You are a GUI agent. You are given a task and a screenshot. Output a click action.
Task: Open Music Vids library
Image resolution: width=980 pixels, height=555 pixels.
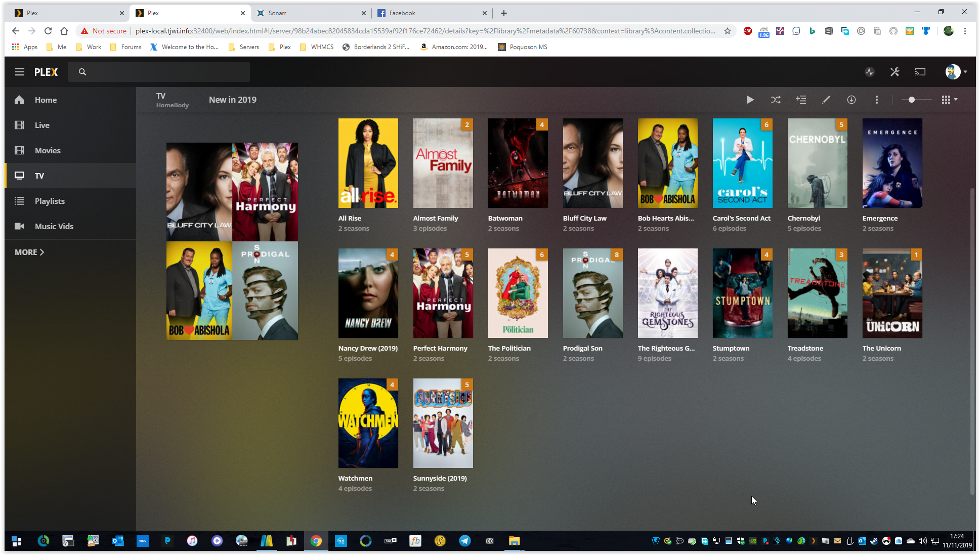point(70,226)
